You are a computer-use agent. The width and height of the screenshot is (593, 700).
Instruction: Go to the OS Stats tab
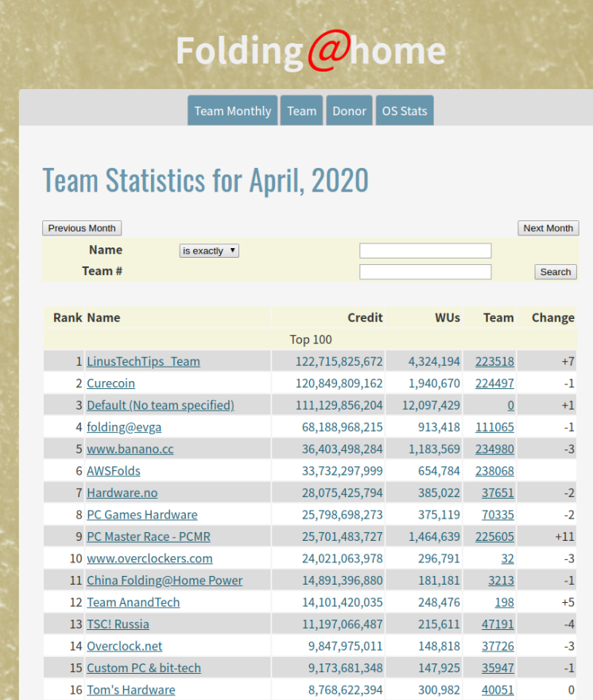pyautogui.click(x=405, y=111)
